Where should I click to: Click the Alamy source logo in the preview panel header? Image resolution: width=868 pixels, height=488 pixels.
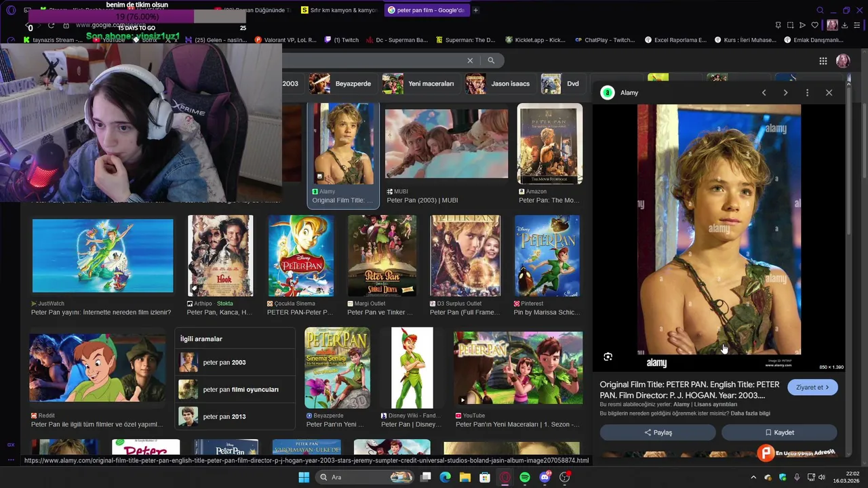608,93
